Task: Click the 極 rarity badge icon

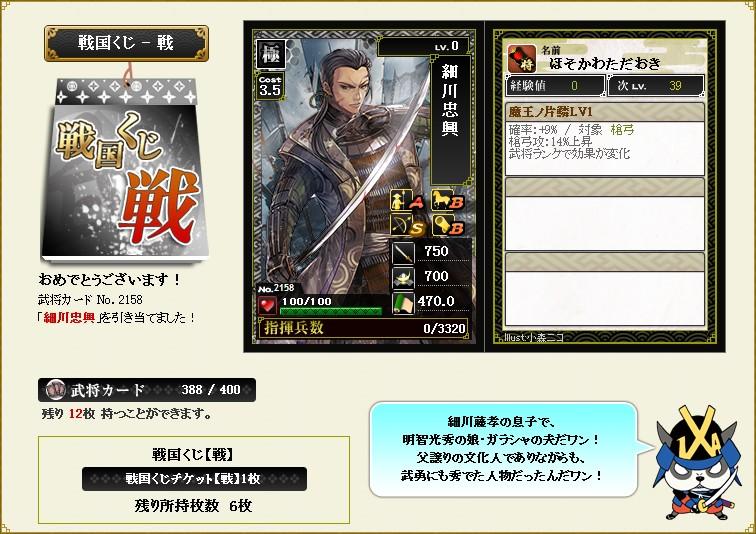Action: [x=270, y=53]
